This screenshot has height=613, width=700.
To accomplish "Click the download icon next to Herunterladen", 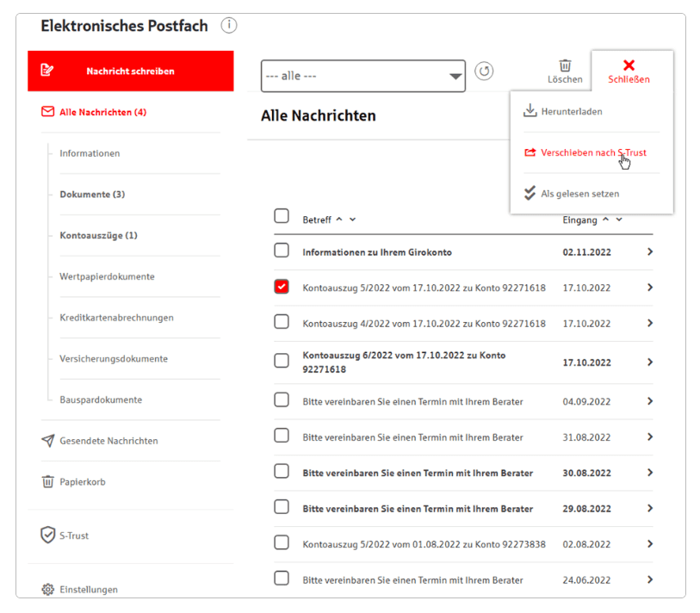I will pos(530,111).
